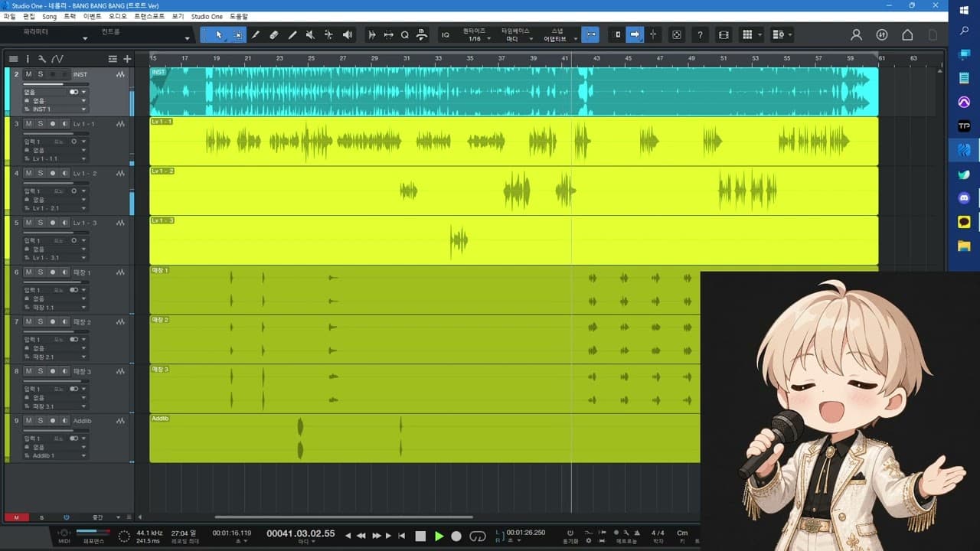Open the 편집 menu
The image size is (980, 551).
pos(29,16)
